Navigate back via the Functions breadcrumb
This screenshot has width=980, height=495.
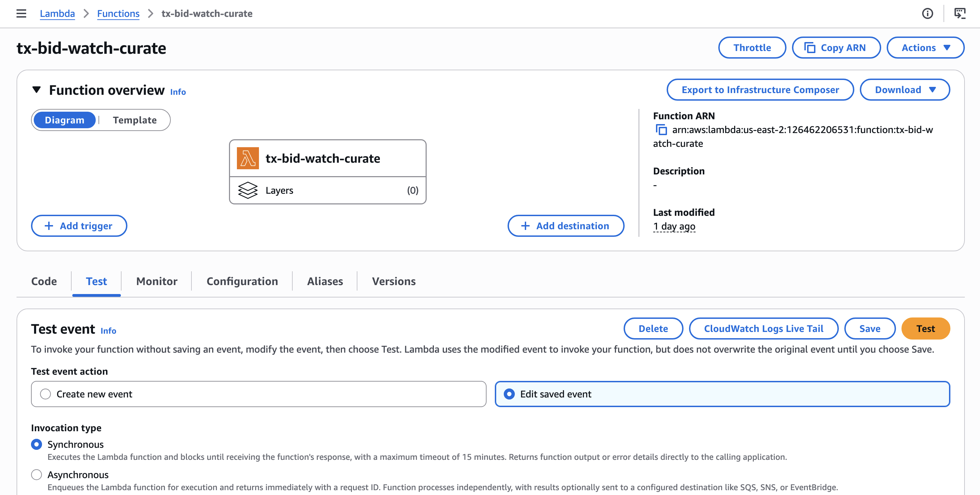(x=118, y=13)
